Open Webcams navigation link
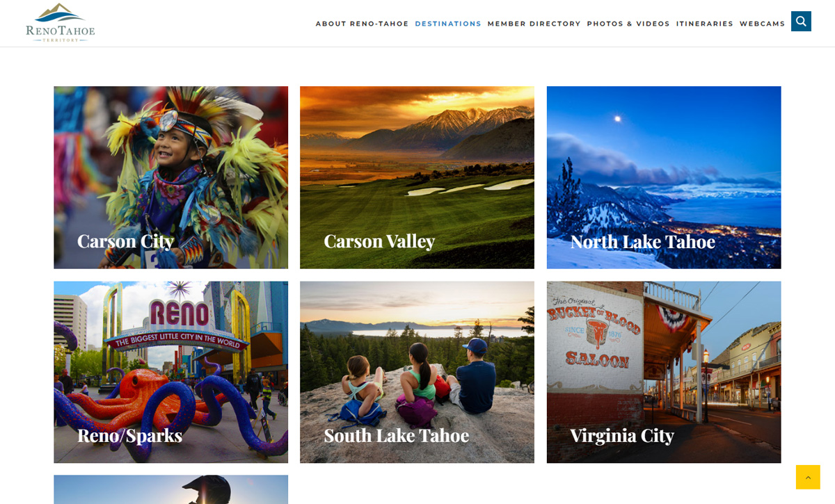This screenshot has height=504, width=835. [x=762, y=24]
